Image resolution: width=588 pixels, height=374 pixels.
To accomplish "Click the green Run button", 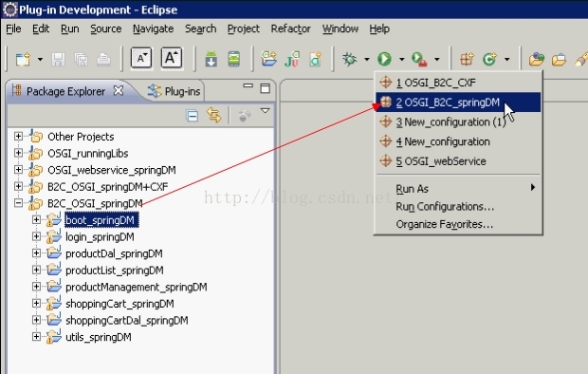I will click(384, 59).
